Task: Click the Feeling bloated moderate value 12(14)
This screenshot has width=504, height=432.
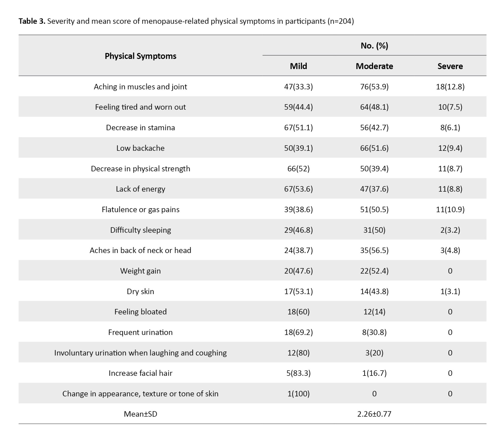Action: (374, 312)
